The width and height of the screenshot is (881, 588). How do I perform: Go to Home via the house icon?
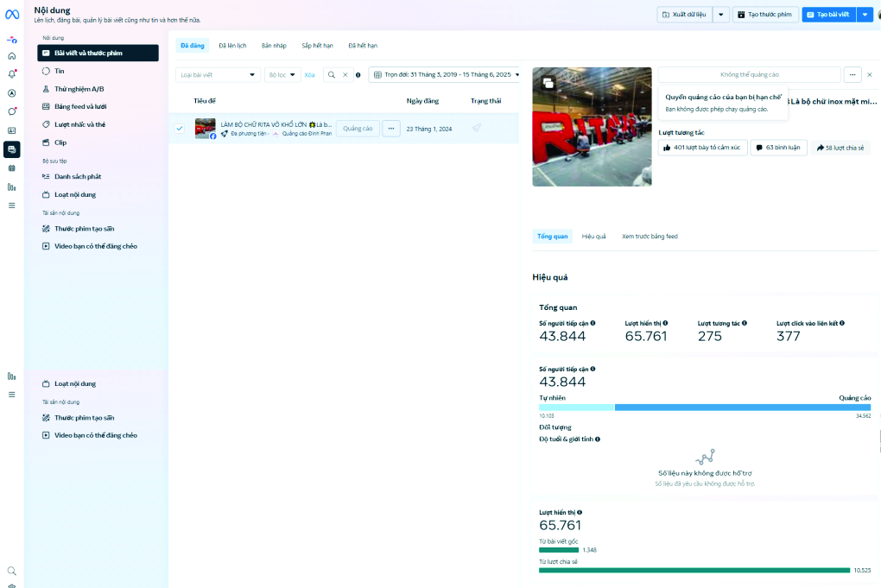pyautogui.click(x=12, y=56)
